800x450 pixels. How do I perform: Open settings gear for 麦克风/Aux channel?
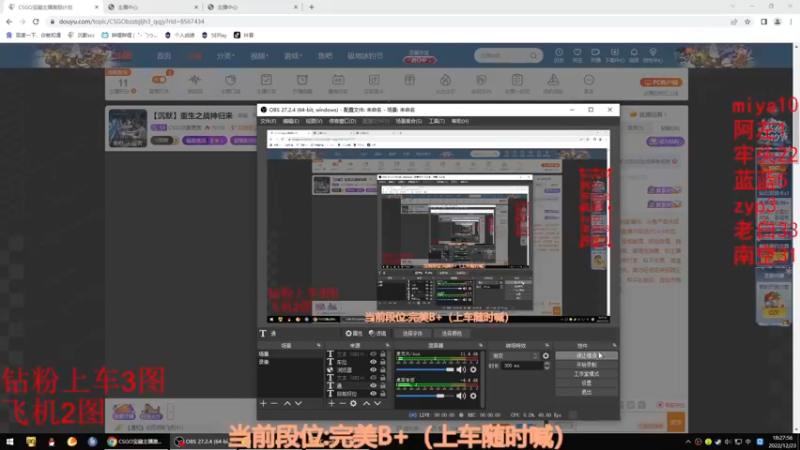[x=473, y=369]
